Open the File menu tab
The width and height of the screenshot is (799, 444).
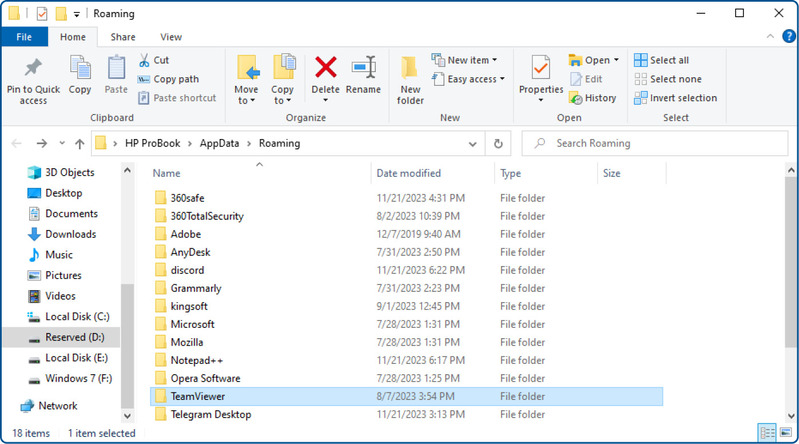24,37
